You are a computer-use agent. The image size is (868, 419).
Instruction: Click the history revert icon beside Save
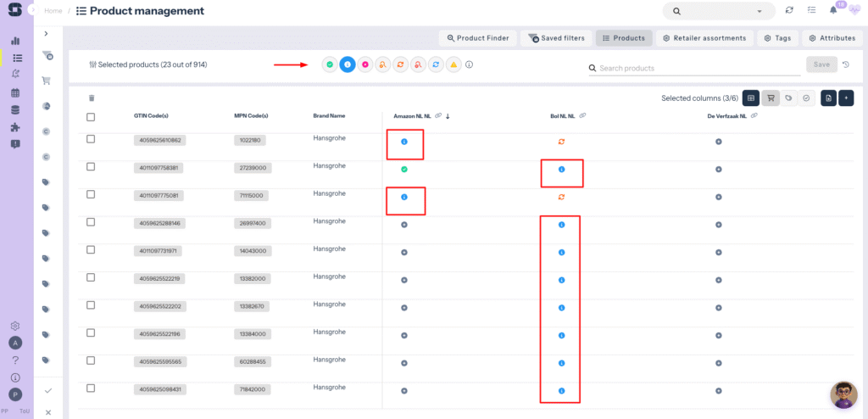845,64
